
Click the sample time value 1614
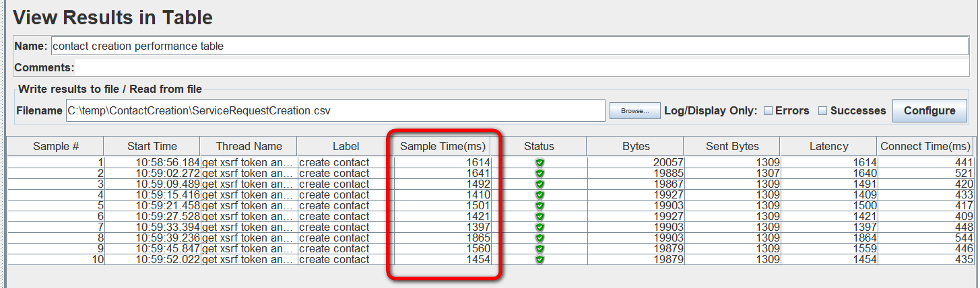(478, 163)
